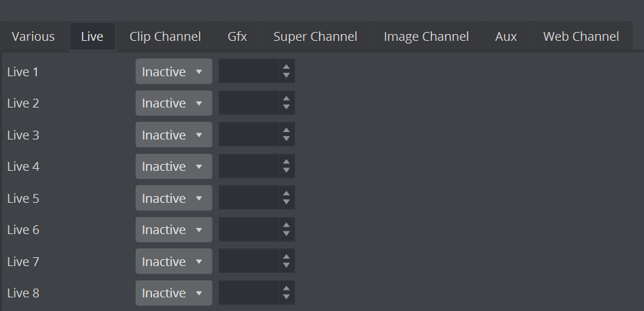Image resolution: width=644 pixels, height=311 pixels.
Task: Switch to the Clip Channel tab
Action: 165,37
